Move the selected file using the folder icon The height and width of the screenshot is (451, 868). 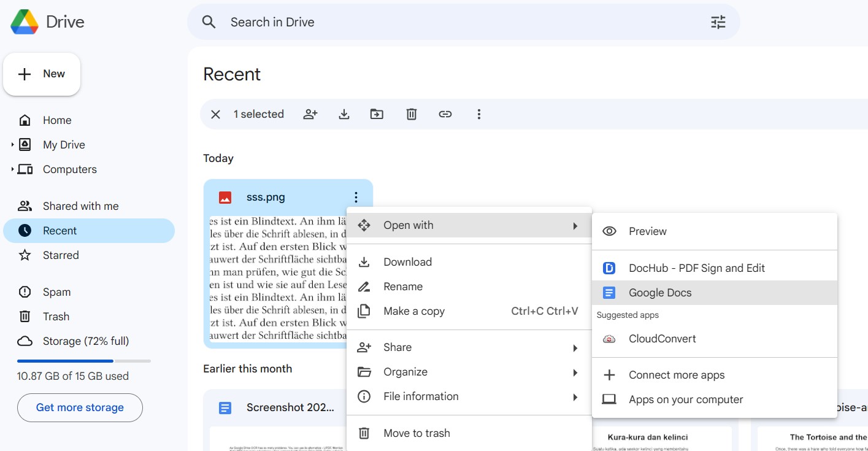coord(377,114)
